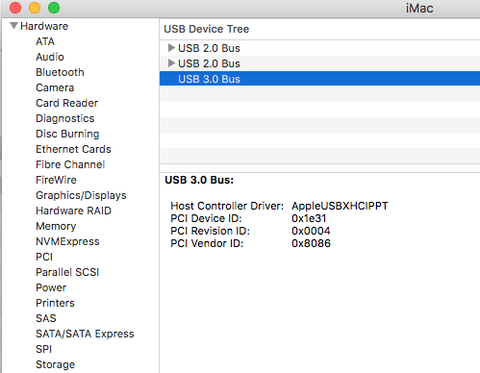Expand the second USB 2.0 Bus triangle
The image size is (480, 373).
coord(171,63)
